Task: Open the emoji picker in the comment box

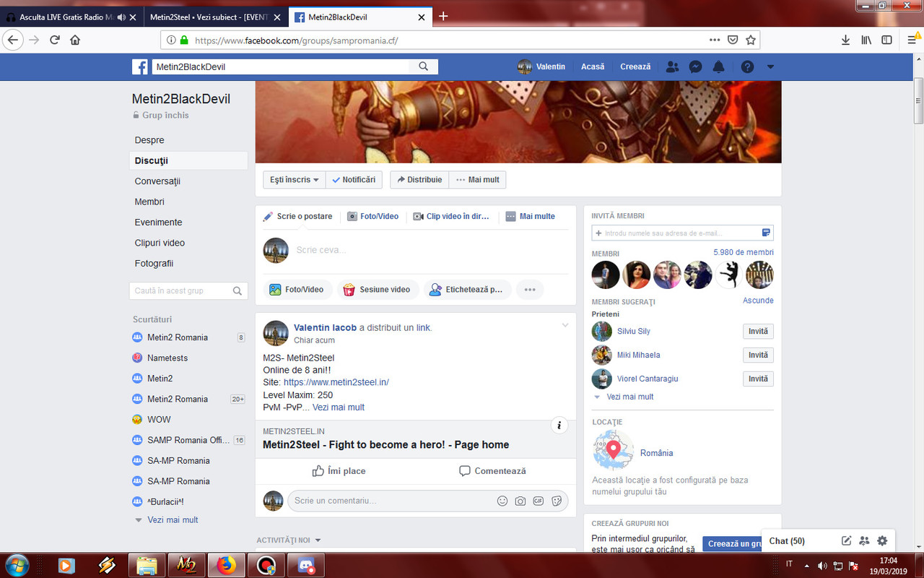Action: click(502, 500)
